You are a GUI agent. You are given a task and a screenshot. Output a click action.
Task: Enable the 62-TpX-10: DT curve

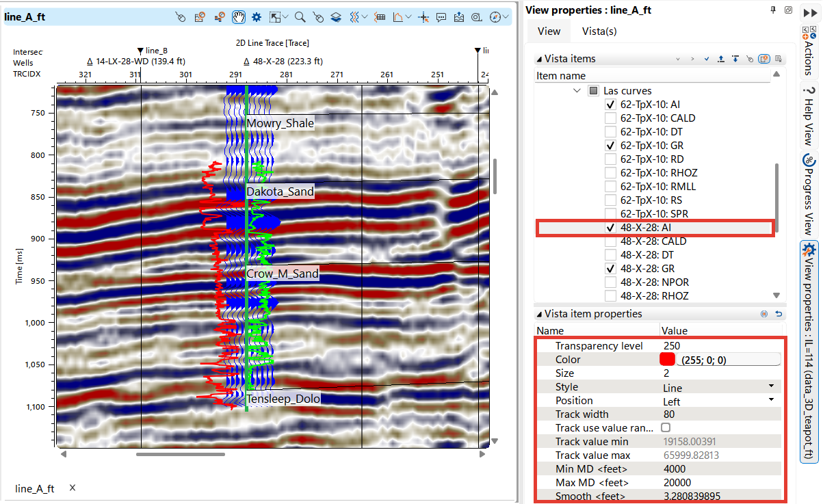(x=610, y=132)
